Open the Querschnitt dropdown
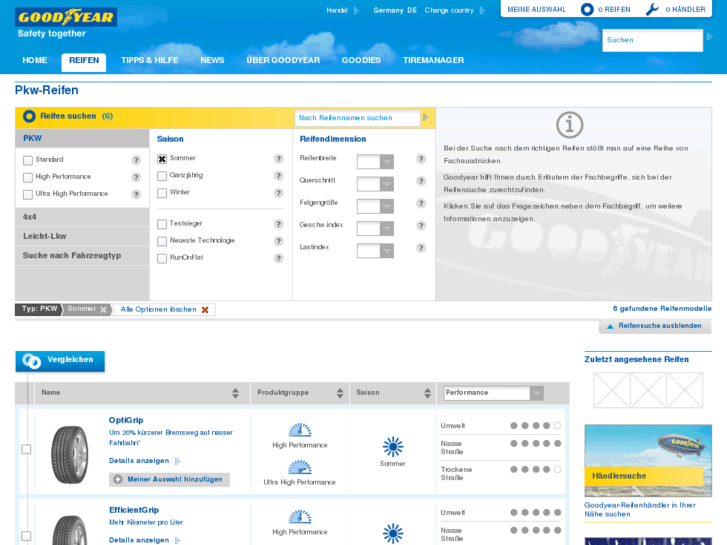727x545 pixels. pyautogui.click(x=375, y=184)
